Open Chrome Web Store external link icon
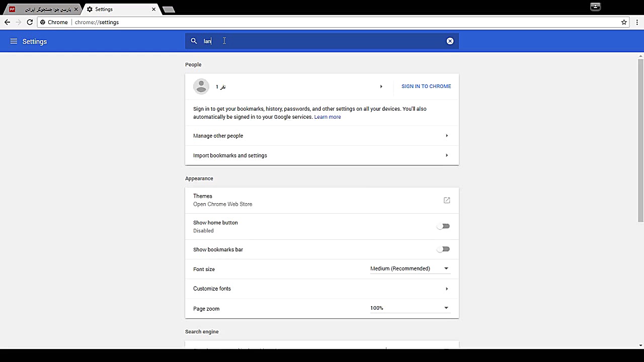 click(447, 200)
